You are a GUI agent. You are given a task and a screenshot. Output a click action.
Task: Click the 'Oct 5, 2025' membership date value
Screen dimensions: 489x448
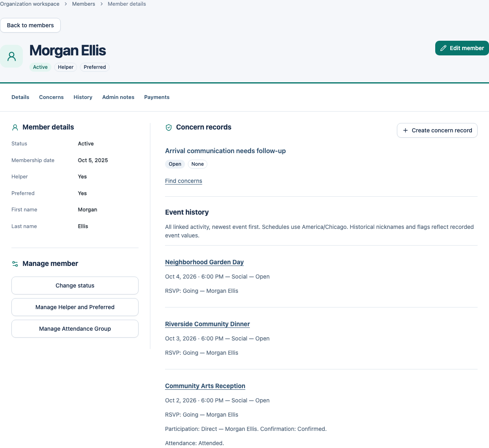pyautogui.click(x=93, y=160)
